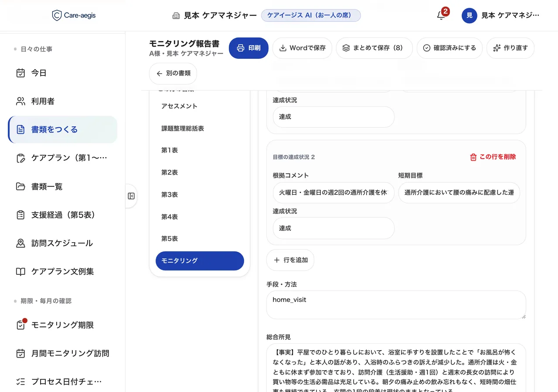Click into 総合所見 text area
This screenshot has width=558, height=392.
click(x=396, y=368)
